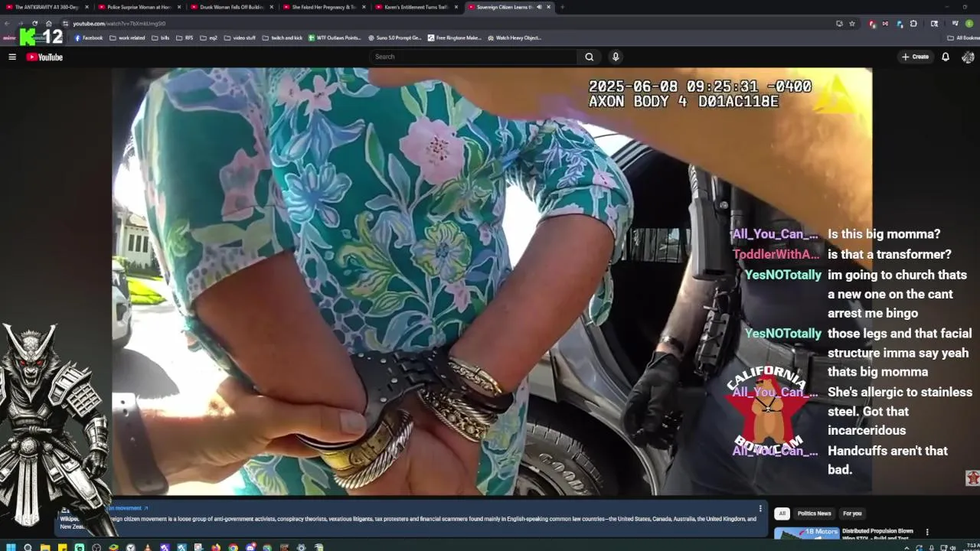The image size is (980, 551).
Task: Open the 'bills' bookmarks folder
Action: tap(161, 37)
